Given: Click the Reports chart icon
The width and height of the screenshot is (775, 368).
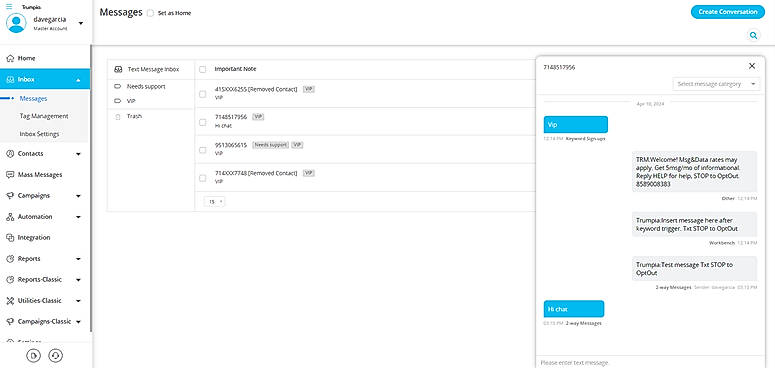Looking at the screenshot, I should [x=10, y=259].
